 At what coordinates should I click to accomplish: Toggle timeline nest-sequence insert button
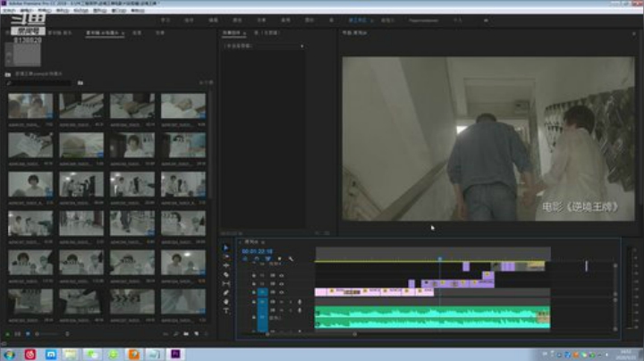(245, 259)
